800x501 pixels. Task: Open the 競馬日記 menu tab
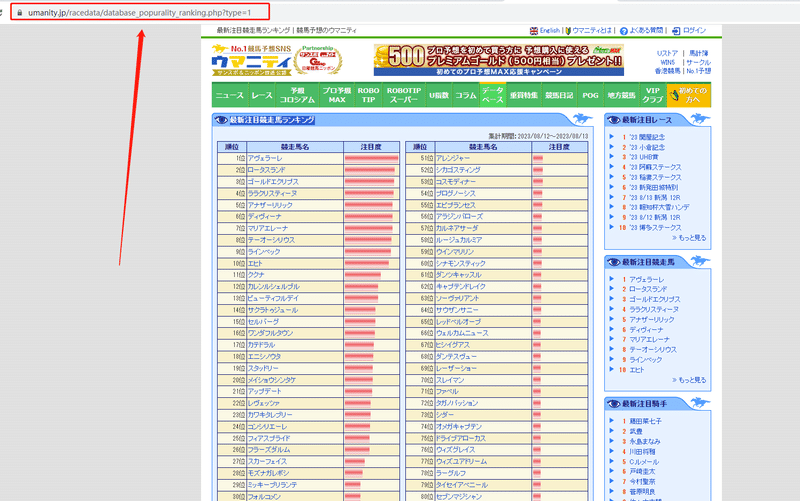[559, 95]
